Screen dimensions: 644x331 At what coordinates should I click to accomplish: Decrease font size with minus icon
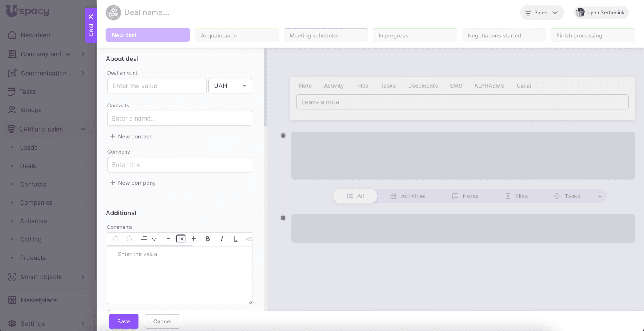tap(168, 238)
